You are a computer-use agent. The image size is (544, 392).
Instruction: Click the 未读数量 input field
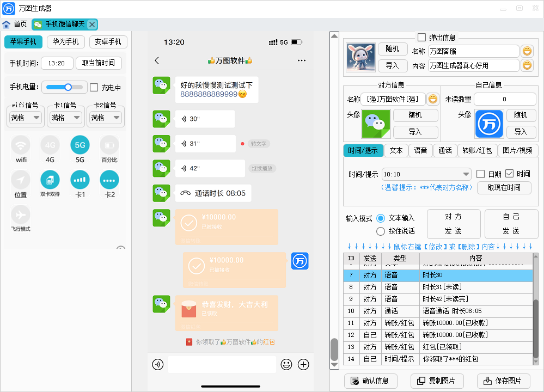pos(505,99)
